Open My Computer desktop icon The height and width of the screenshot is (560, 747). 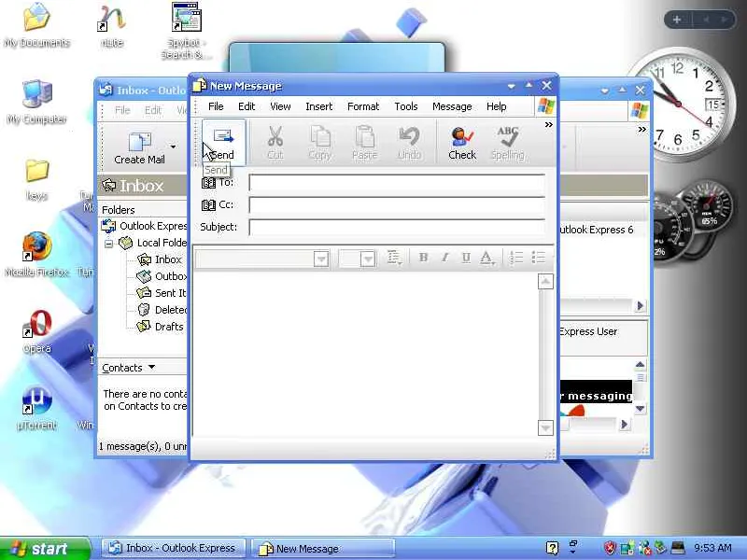[x=36, y=101]
